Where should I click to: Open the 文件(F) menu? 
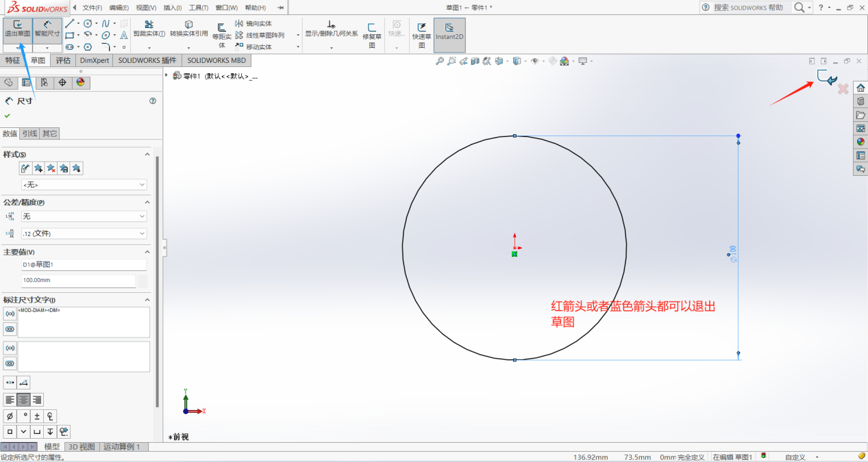(x=92, y=8)
